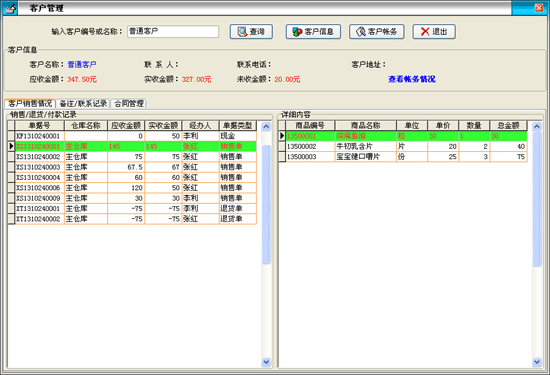The height and width of the screenshot is (375, 550).
Task: Click 应收金额 column header
Action: pos(126,126)
